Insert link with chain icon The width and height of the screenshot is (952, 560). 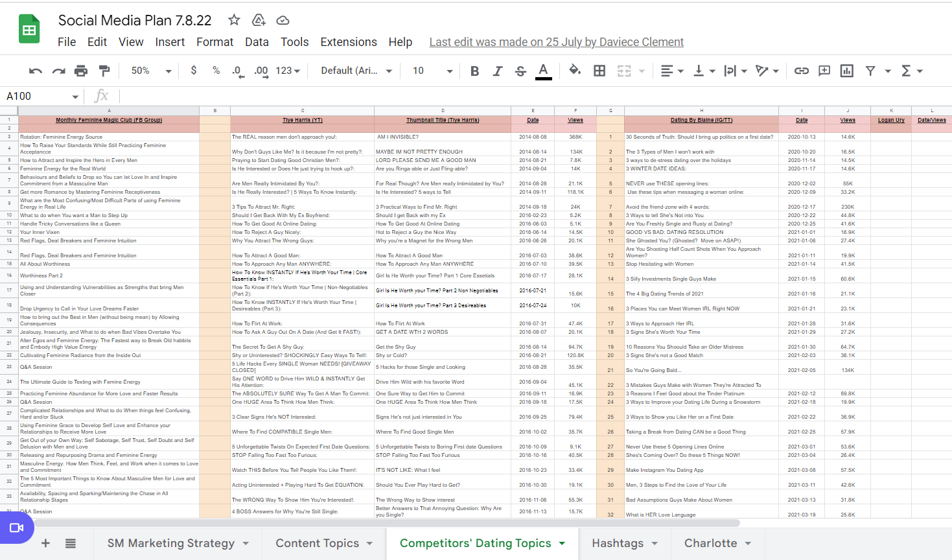(x=802, y=71)
